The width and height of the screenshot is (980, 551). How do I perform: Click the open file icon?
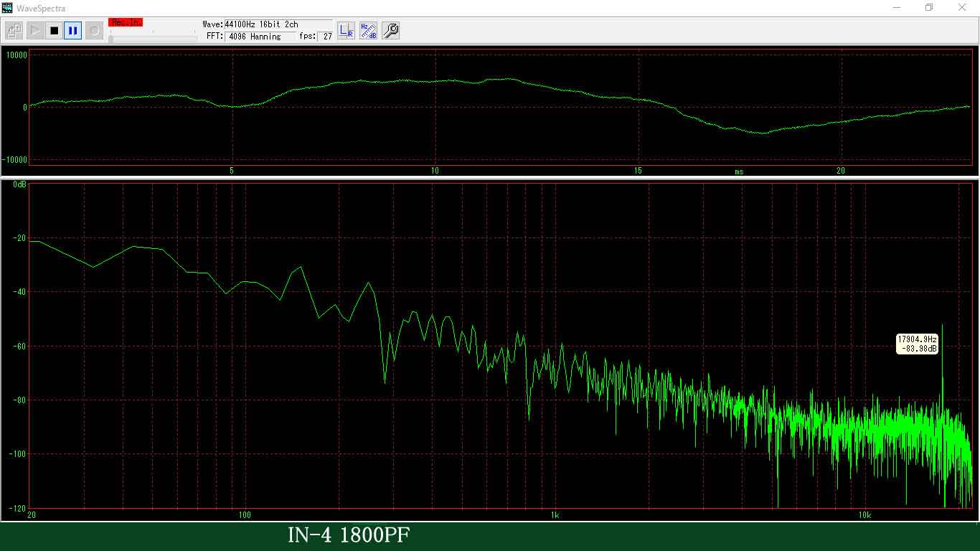coord(14,31)
